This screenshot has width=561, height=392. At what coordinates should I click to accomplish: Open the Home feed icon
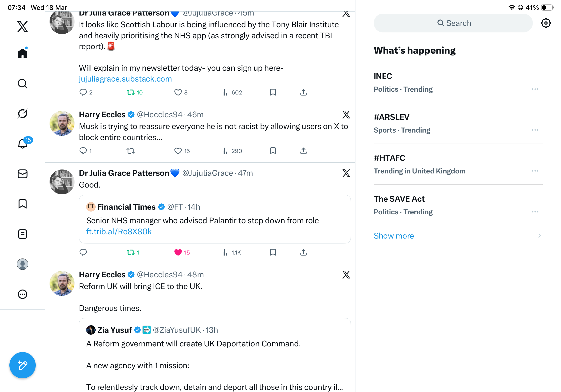(23, 53)
